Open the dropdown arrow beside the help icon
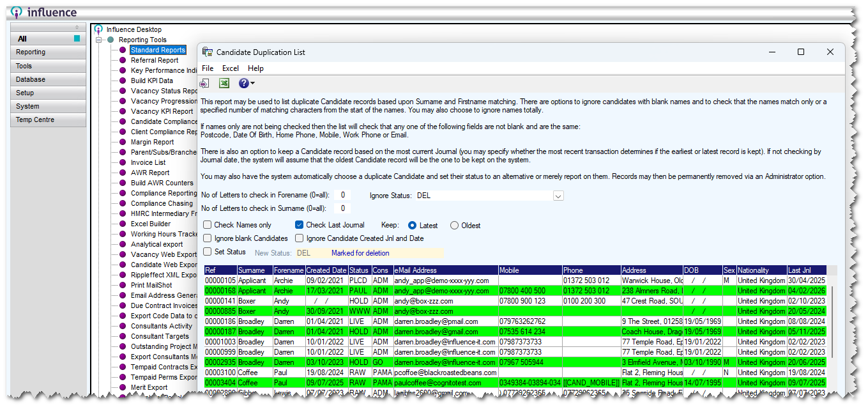Image resolution: width=868 pixels, height=409 pixels. (253, 84)
